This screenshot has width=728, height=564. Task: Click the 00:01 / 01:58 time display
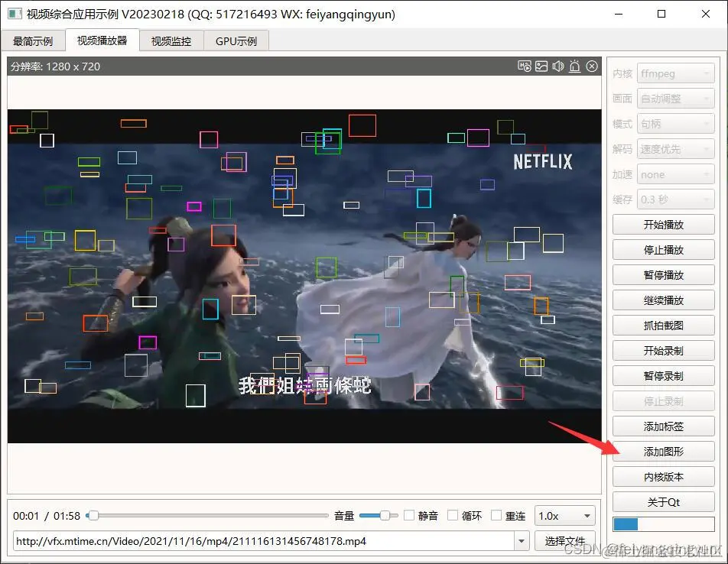(47, 516)
